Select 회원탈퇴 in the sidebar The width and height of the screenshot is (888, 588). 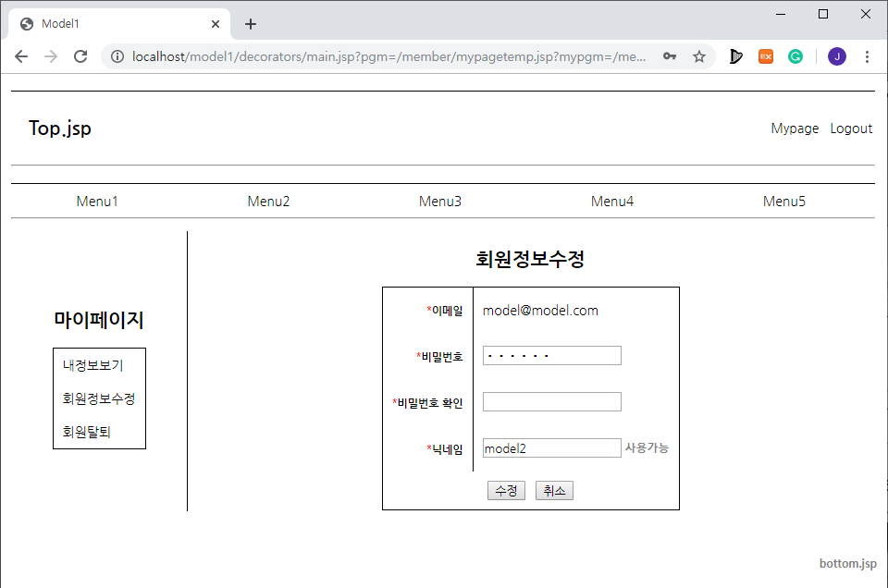click(x=86, y=431)
